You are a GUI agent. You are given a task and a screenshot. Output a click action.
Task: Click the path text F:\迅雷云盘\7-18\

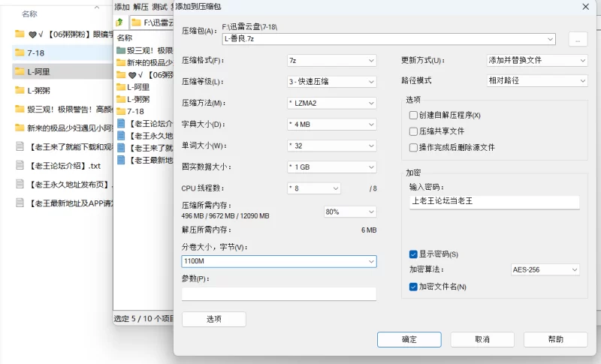(x=249, y=27)
